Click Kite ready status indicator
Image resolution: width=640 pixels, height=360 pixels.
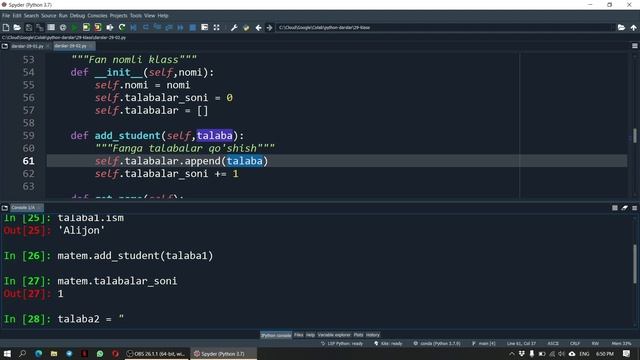pos(388,344)
